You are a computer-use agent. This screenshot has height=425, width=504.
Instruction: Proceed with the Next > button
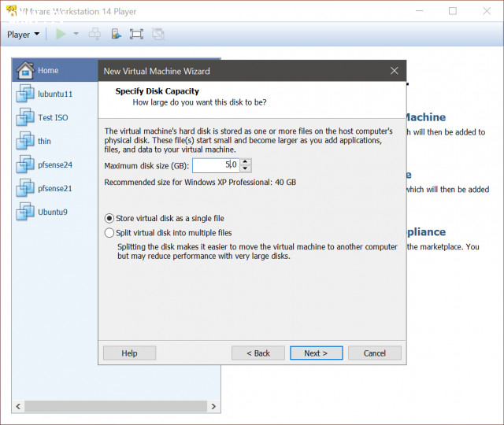coord(317,353)
